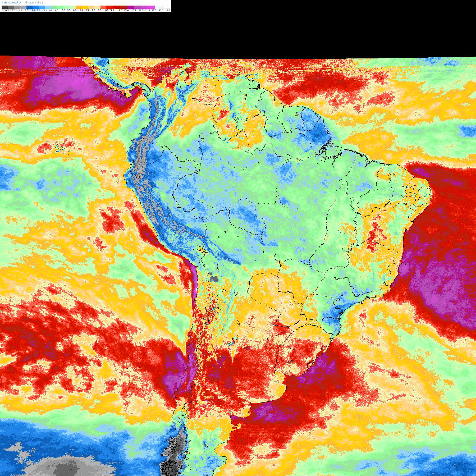Screen dimensions: 476x476
Task: Pick the white legend swatch above 13.0
Action: pos(166,7)
